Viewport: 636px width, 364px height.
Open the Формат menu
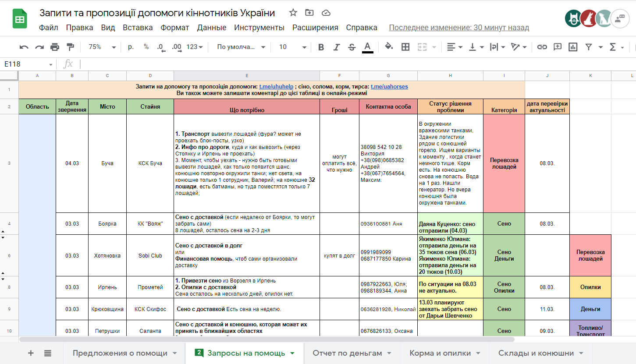[x=174, y=28]
